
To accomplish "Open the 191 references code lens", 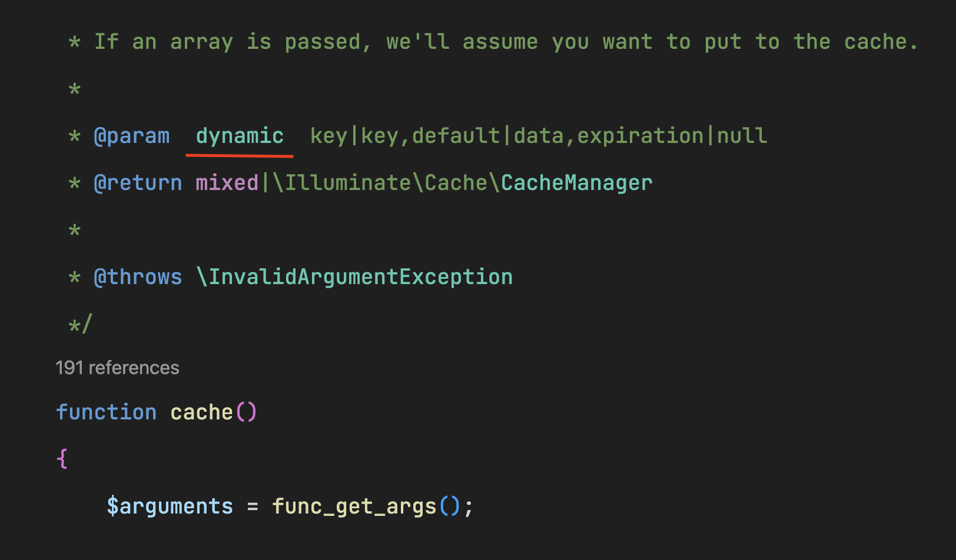I will pyautogui.click(x=117, y=368).
